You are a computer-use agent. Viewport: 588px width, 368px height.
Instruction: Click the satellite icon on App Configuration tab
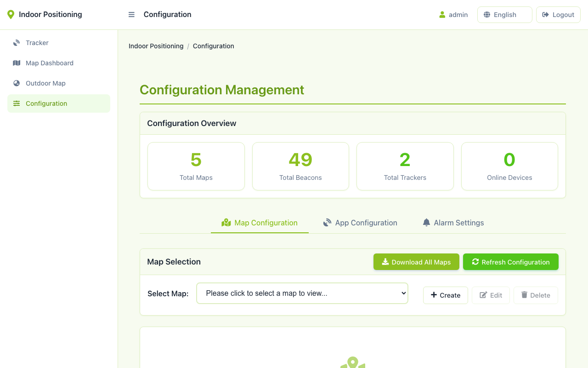(327, 223)
